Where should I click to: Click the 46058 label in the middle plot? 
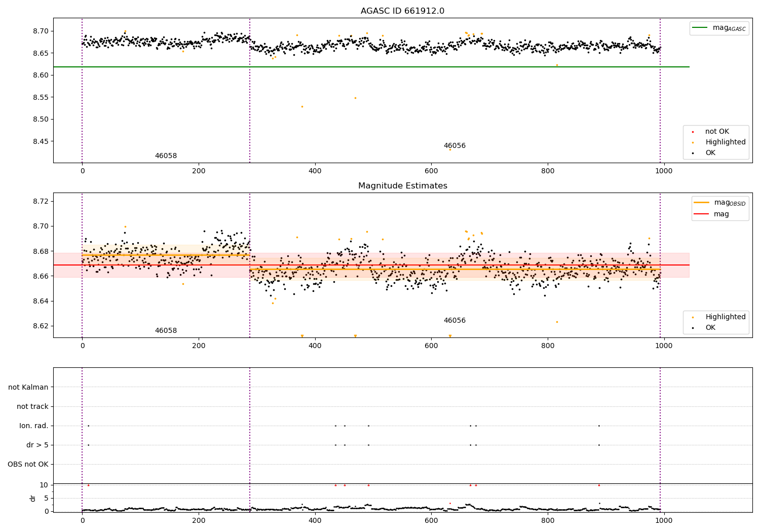(166, 331)
